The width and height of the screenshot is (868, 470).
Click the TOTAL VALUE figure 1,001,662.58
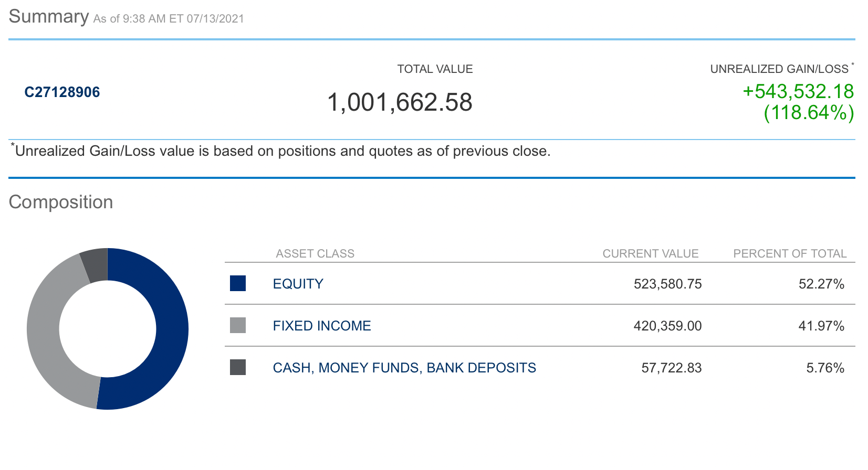click(400, 102)
